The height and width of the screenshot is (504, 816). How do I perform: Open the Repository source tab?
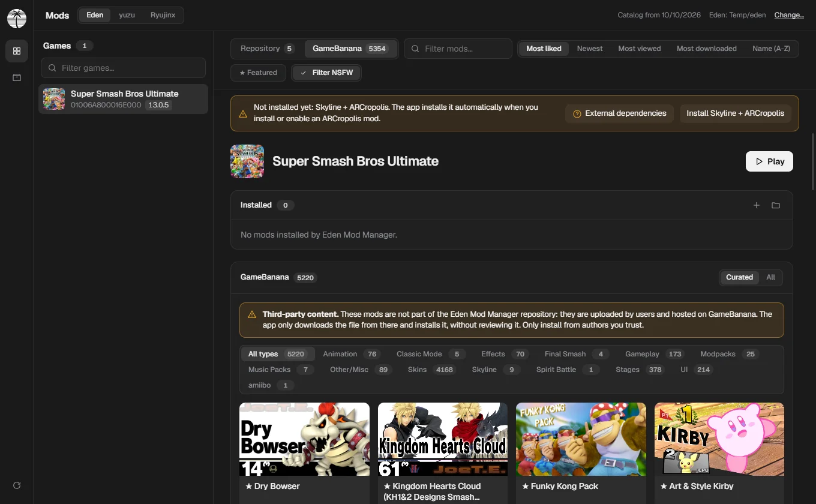[x=267, y=49]
